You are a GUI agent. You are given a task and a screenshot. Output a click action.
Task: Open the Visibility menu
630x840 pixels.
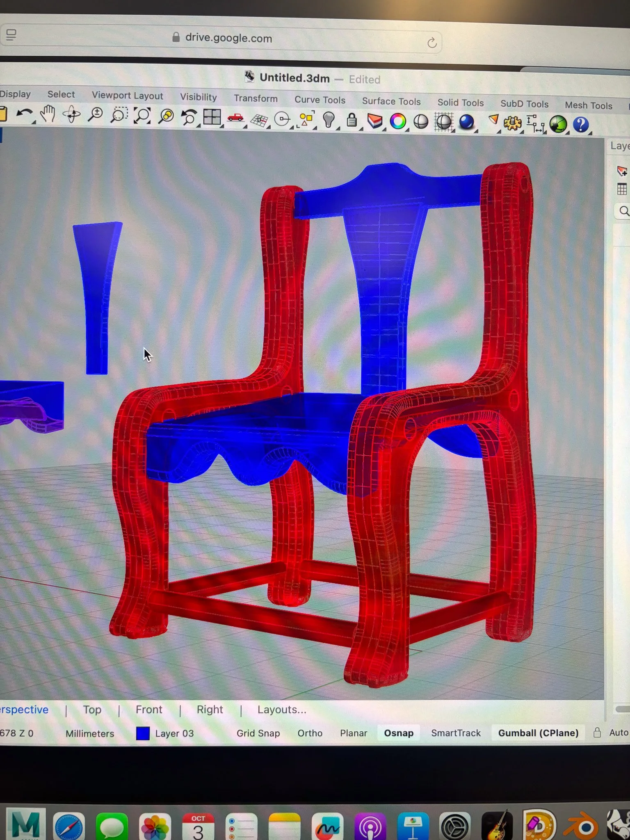198,97
